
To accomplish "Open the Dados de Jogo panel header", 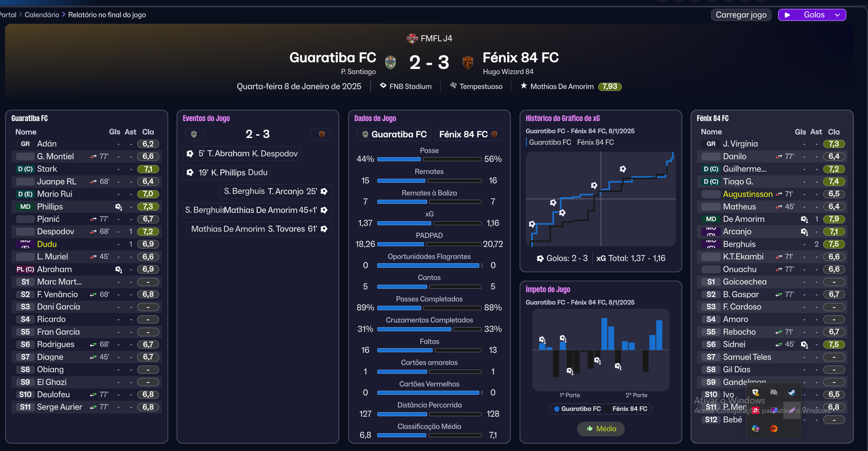I will pos(375,118).
